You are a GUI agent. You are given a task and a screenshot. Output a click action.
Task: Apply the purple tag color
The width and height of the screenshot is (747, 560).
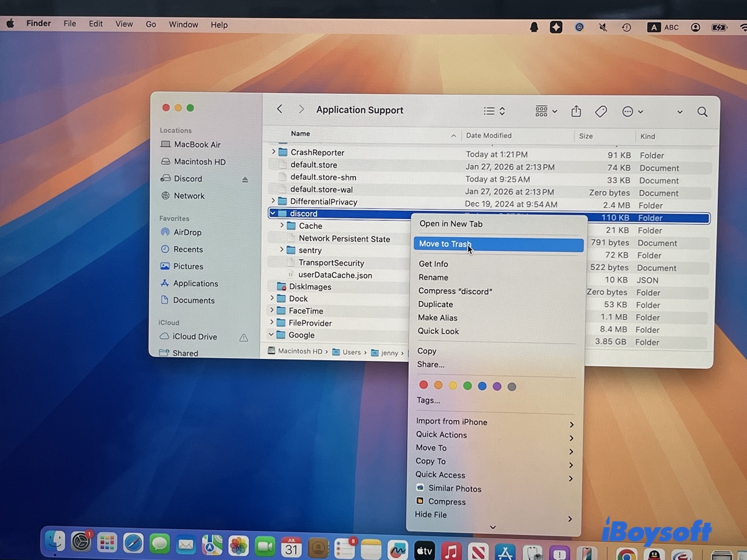[497, 386]
